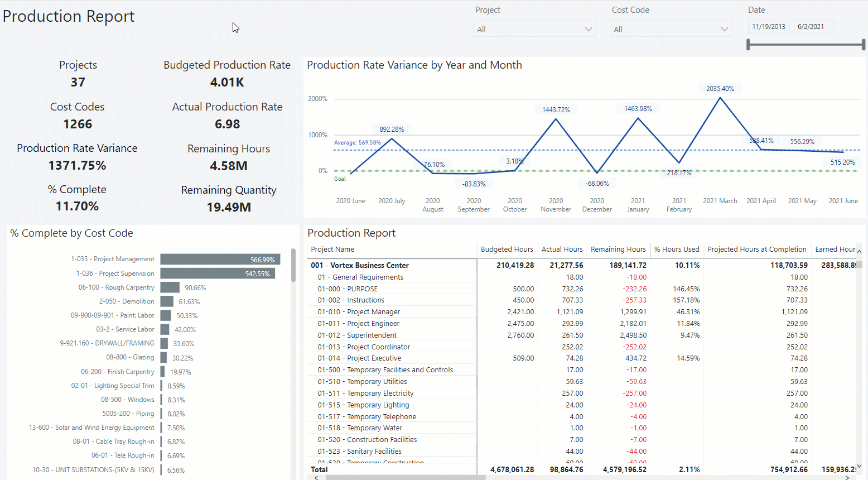Click the 2035.40% peak point for 2021 March
Image resolution: width=868 pixels, height=480 pixels.
click(720, 98)
